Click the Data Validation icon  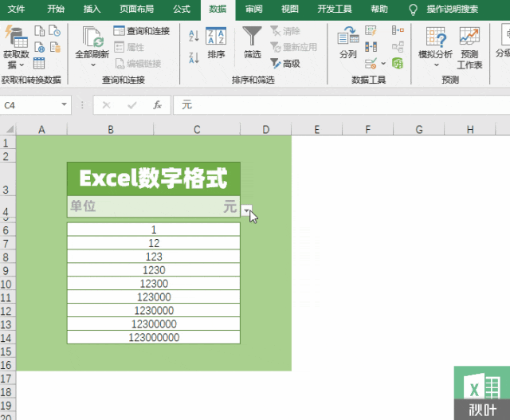[371, 64]
